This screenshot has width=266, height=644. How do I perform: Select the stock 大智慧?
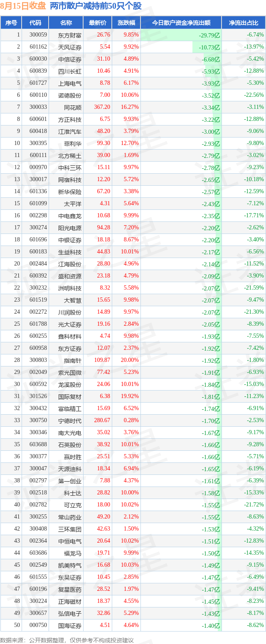(73, 300)
